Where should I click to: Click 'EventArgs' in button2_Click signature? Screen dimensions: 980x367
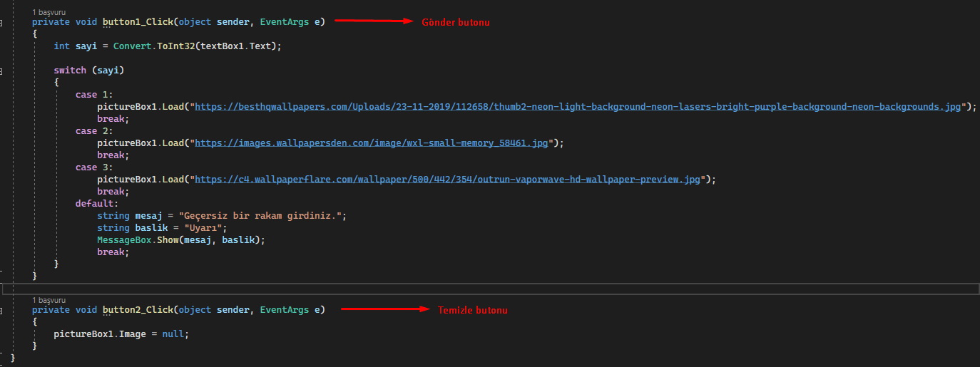point(284,310)
